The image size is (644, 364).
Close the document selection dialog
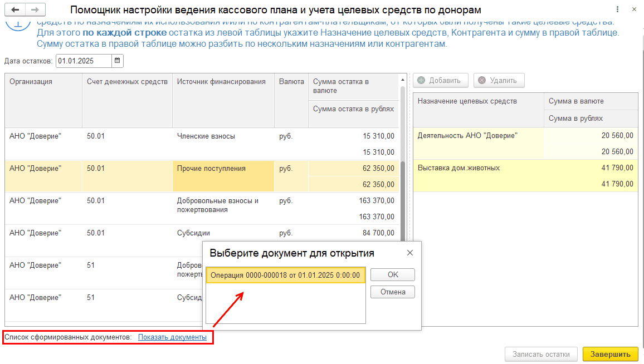click(410, 253)
